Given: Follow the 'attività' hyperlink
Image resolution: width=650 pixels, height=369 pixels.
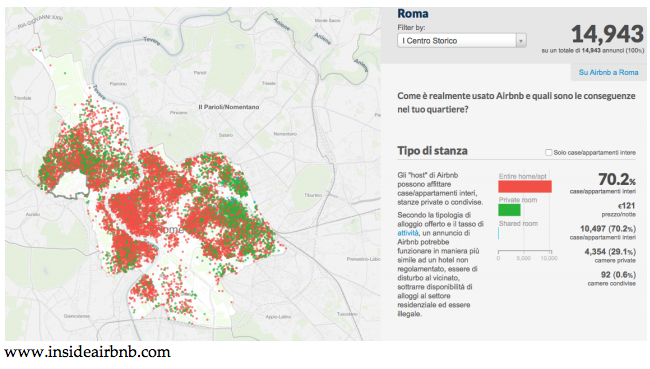Looking at the screenshot, I should (x=407, y=233).
